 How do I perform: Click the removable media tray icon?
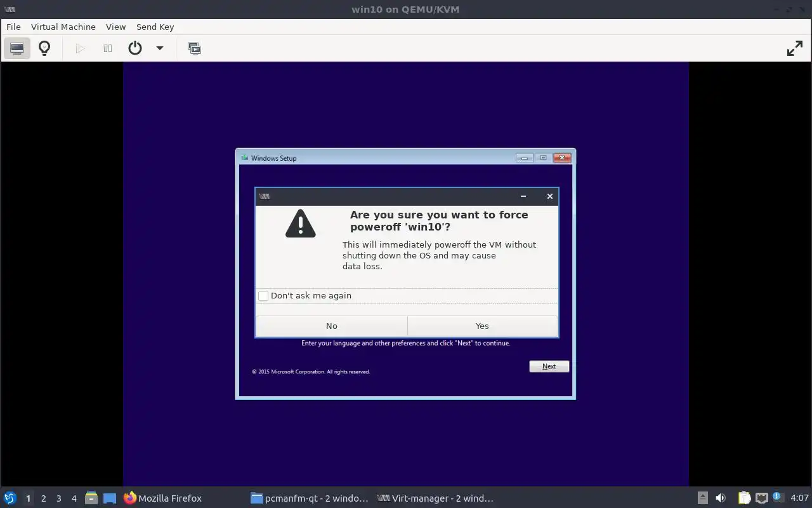tap(703, 498)
